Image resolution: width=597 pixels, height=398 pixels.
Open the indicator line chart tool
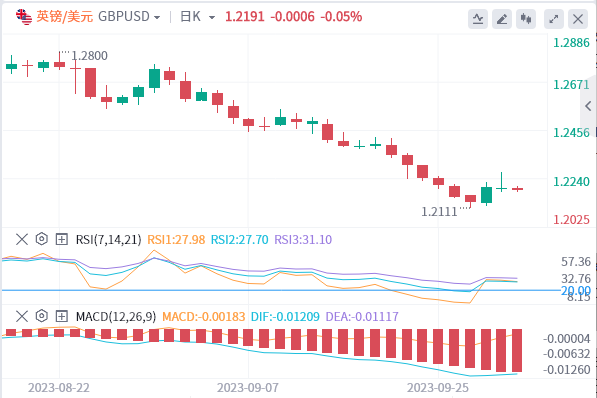[x=477, y=19]
